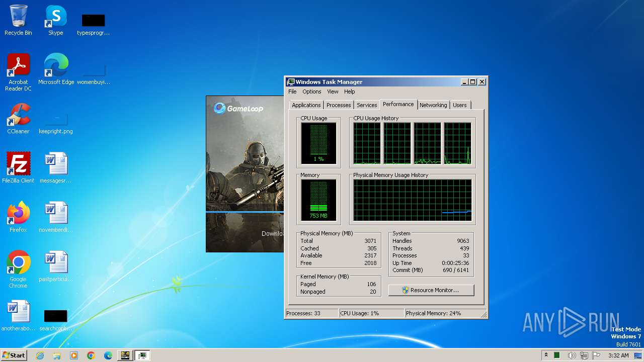Open FileZilla Client shortcut
Viewport: 644px width, 362px height.
[18, 168]
